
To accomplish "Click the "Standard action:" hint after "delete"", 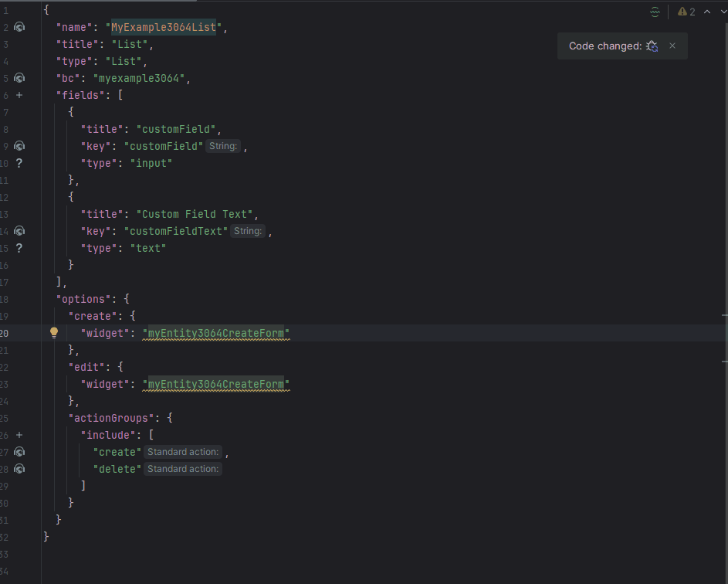I will pyautogui.click(x=183, y=469).
